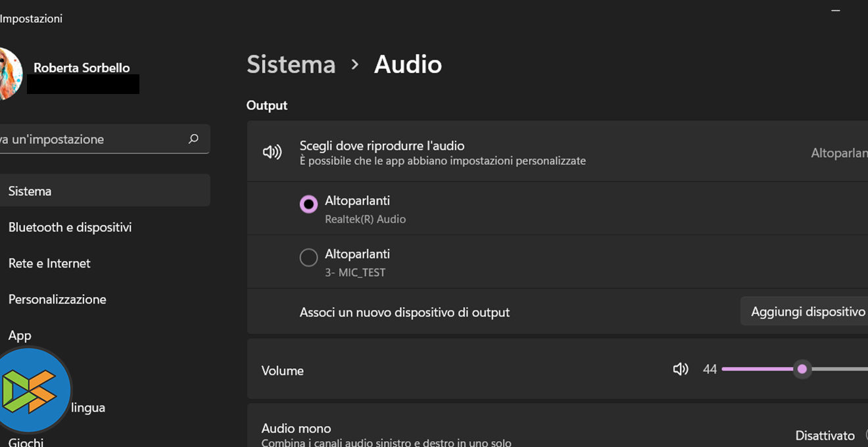Screen dimensions: 868x447
Task: Open the Personalizzazione section
Action: click(x=57, y=300)
